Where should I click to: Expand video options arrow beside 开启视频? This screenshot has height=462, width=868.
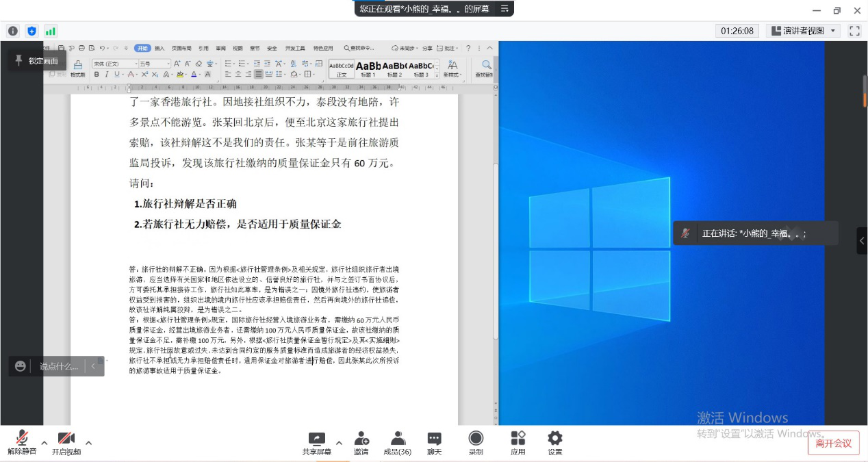tap(88, 443)
